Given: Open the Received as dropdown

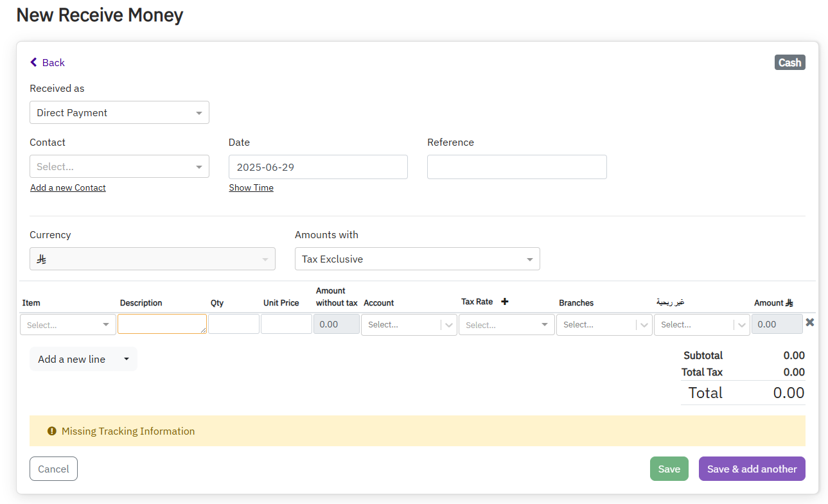Looking at the screenshot, I should pyautogui.click(x=119, y=112).
